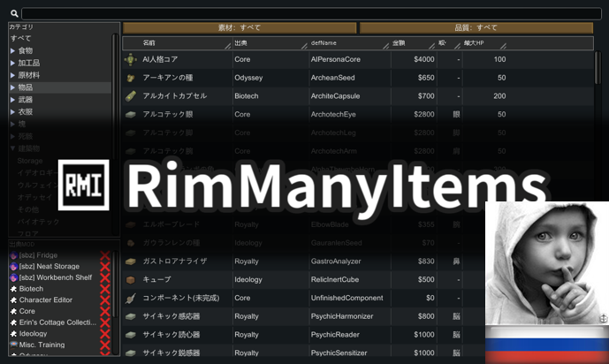
Task: Click the hooded child photo thumbnail
Action: coord(547,263)
